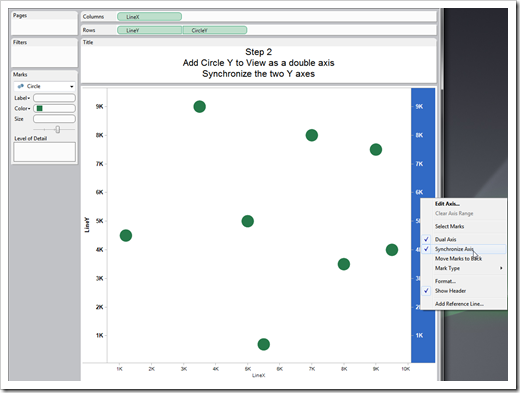520x393 pixels.
Task: Click the LineX pill on Columns
Action: tap(149, 17)
